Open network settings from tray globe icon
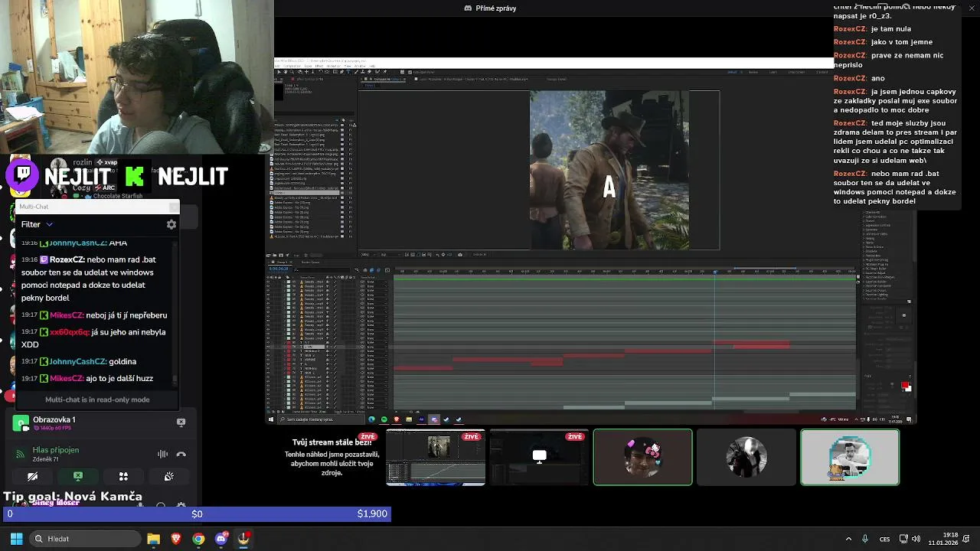 pyautogui.click(x=903, y=539)
